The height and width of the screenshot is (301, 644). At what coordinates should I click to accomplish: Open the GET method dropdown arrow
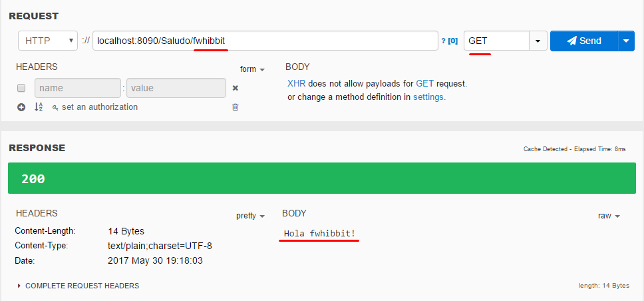click(x=538, y=41)
